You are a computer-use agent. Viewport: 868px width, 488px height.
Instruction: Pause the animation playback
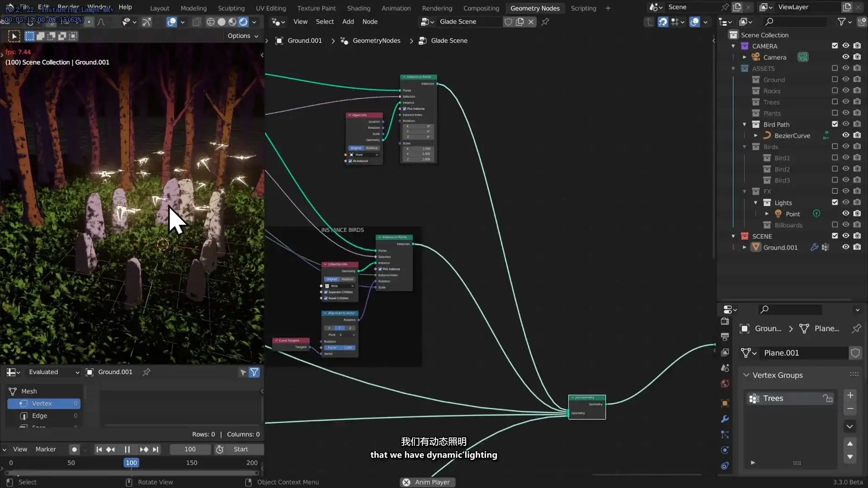(127, 449)
